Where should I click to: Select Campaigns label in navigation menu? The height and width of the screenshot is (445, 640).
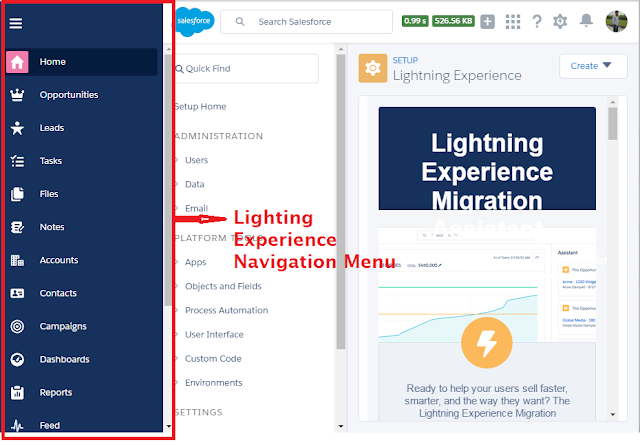pos(63,327)
